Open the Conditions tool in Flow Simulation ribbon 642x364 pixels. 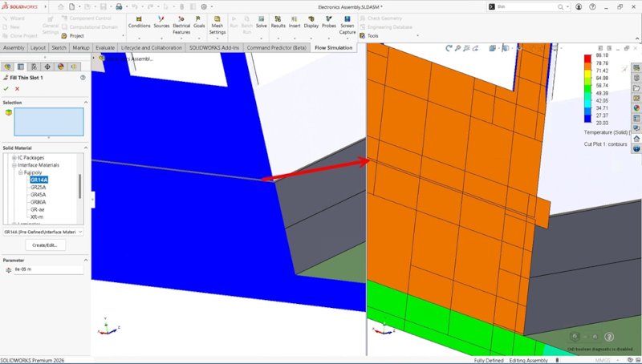tap(139, 20)
